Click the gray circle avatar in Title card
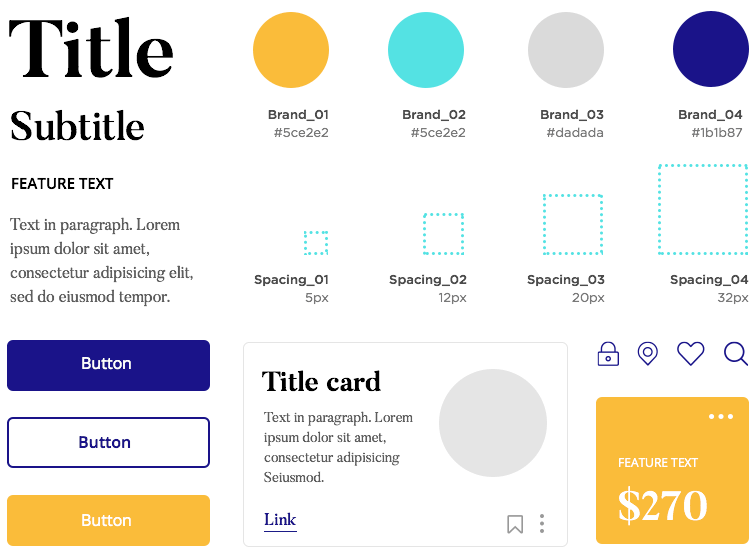The width and height of the screenshot is (750, 550). (493, 423)
